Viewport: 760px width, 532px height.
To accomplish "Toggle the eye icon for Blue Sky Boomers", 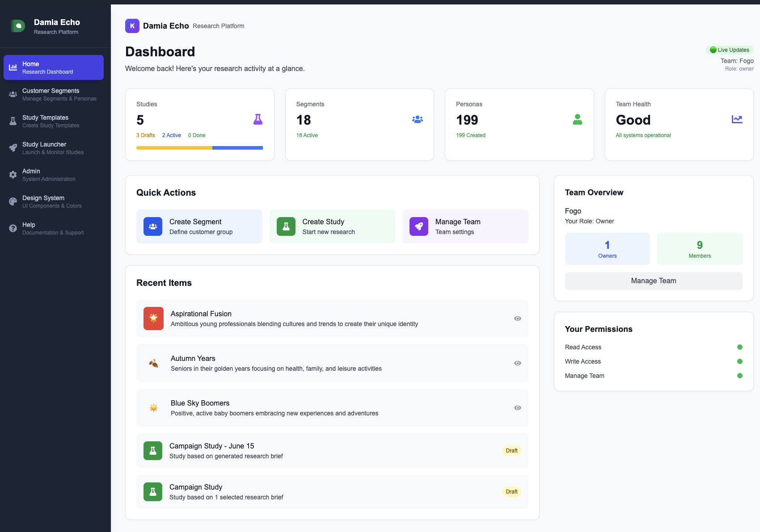I will click(x=518, y=408).
